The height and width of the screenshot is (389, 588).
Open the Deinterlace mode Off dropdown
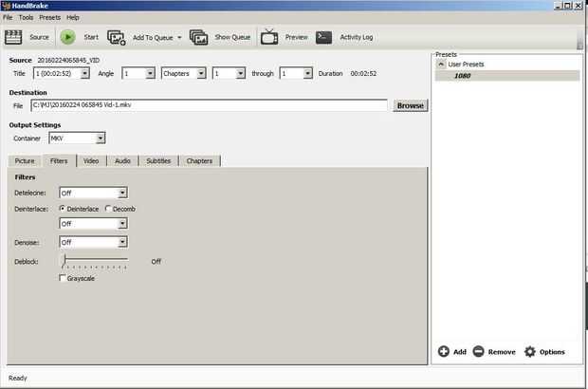(122, 224)
